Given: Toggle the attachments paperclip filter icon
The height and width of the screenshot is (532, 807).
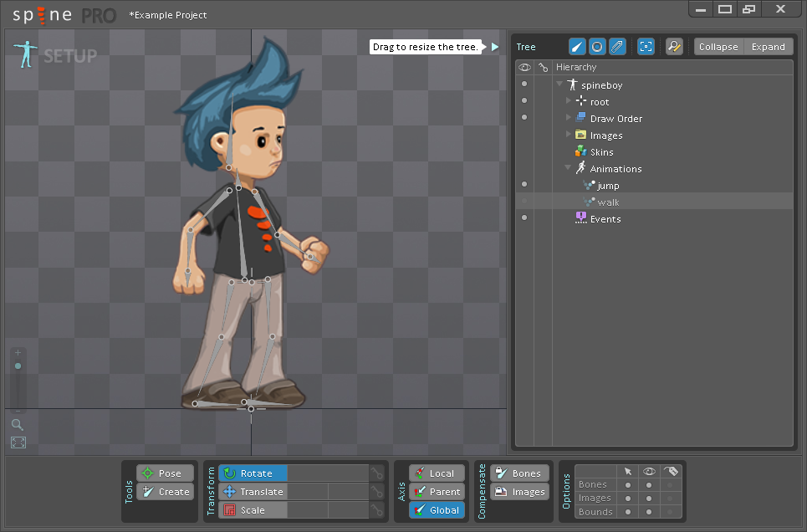Looking at the screenshot, I should pos(616,47).
